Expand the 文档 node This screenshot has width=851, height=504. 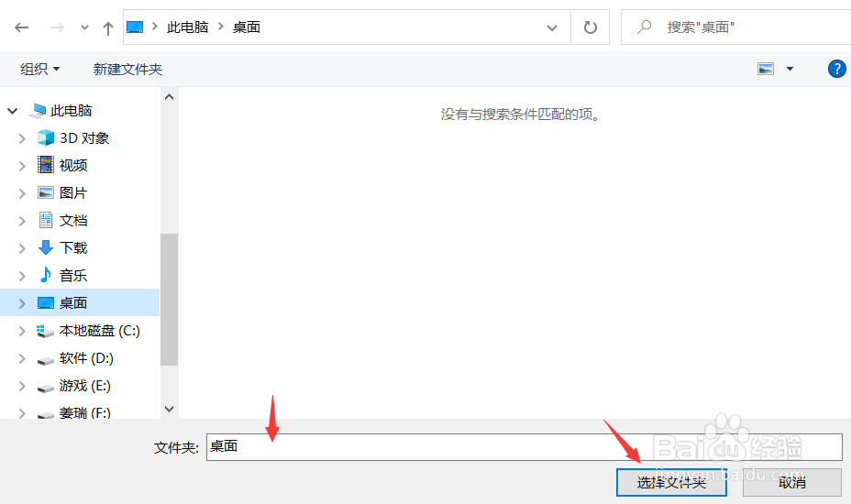pyautogui.click(x=22, y=221)
